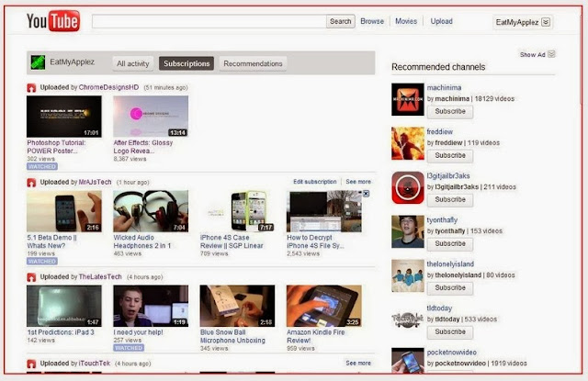Viewport: 588px width, 381px height.
Task: Open tldtoday channel avatar
Action: (408, 319)
